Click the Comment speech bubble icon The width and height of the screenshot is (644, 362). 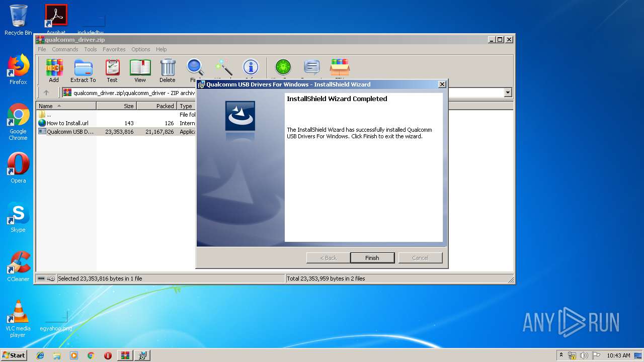click(312, 68)
